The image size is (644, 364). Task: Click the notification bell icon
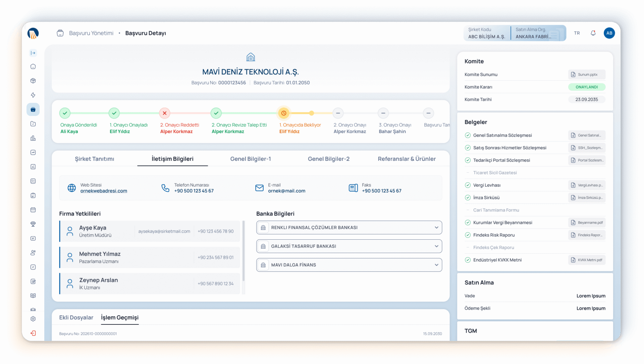coord(593,33)
